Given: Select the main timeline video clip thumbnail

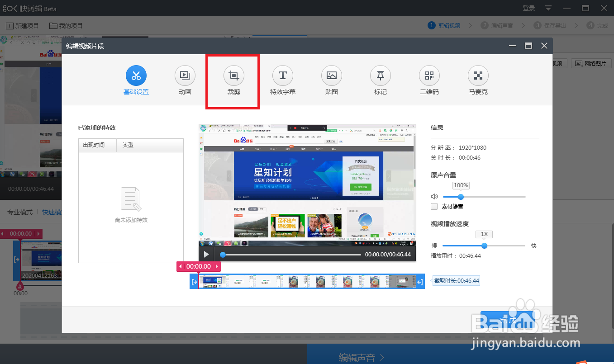Looking at the screenshot, I should (x=41, y=260).
